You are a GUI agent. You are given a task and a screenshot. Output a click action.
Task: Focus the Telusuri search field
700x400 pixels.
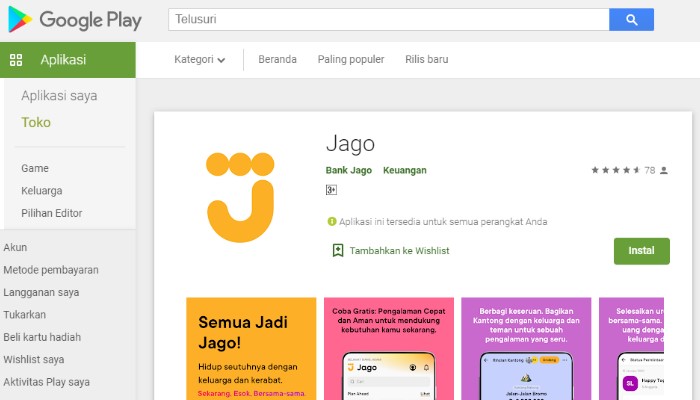(388, 20)
